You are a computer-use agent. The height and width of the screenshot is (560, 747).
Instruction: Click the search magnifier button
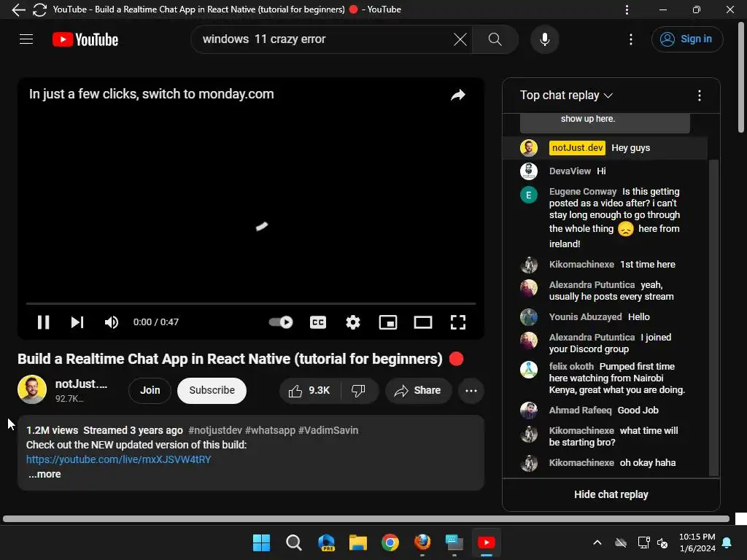click(495, 39)
